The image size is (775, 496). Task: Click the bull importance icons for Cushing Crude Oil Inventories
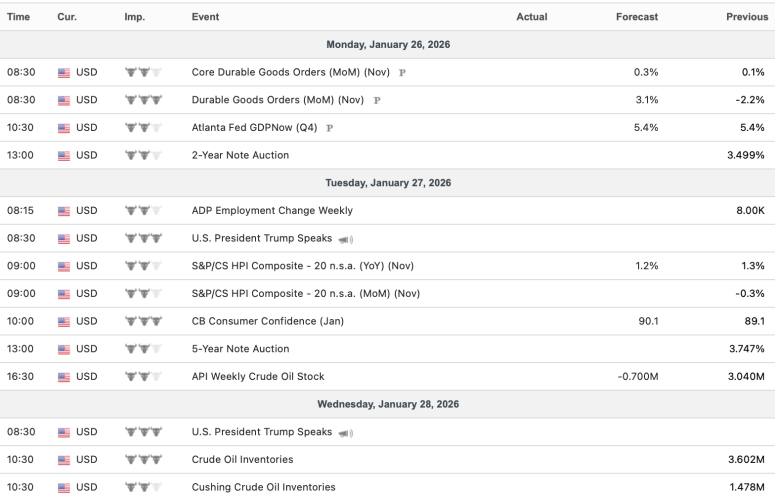[x=143, y=487]
